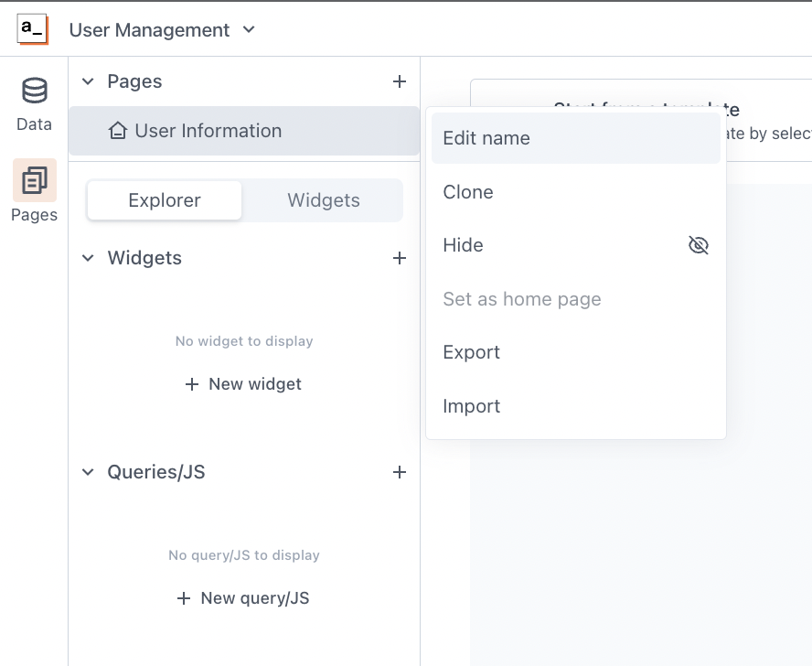
Task: Click the crossed-eye icon in Hide row
Action: (x=698, y=245)
